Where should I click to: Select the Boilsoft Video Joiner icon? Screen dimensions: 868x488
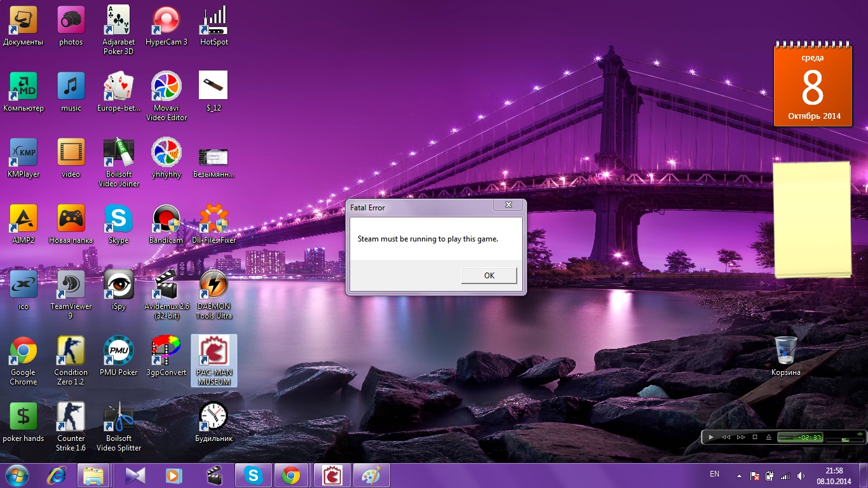119,163
